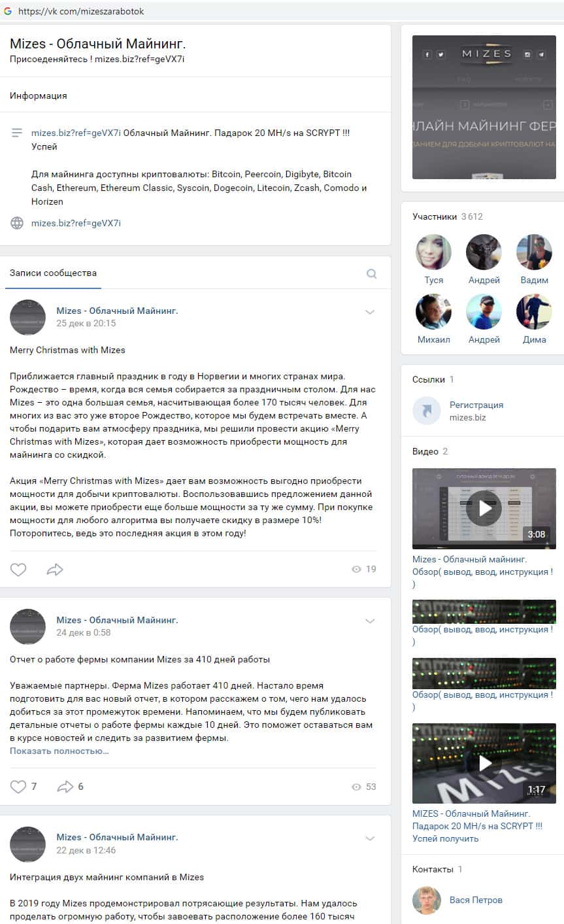564x924 pixels.
Task: Click the globe icon beside the website link
Action: 17,223
